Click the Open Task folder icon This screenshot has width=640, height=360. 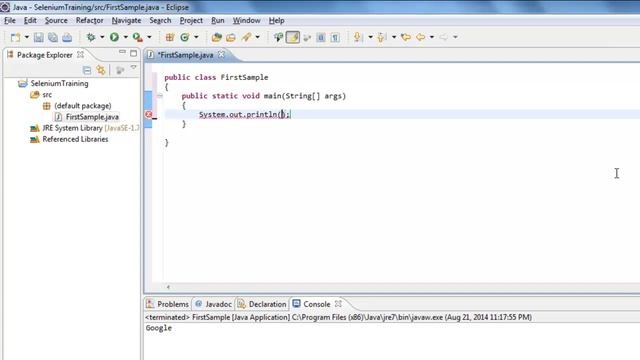(x=231, y=38)
